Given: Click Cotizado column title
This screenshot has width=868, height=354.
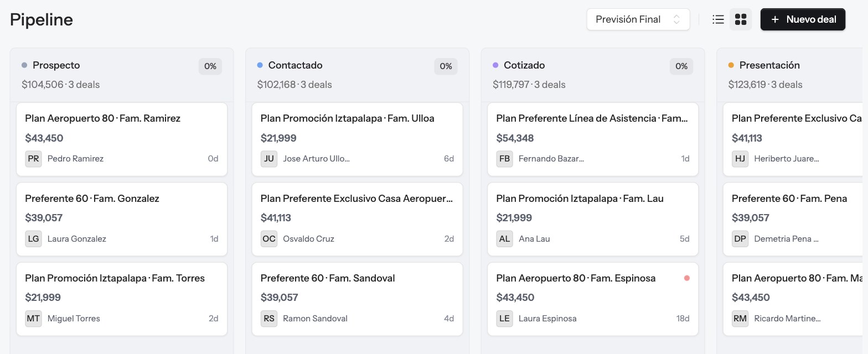Looking at the screenshot, I should coord(524,65).
